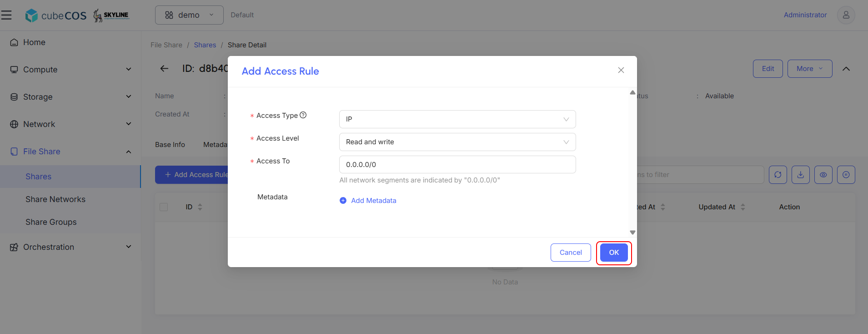Viewport: 868px width, 334px height.
Task: Click the back arrow beside ID
Action: pos(164,69)
